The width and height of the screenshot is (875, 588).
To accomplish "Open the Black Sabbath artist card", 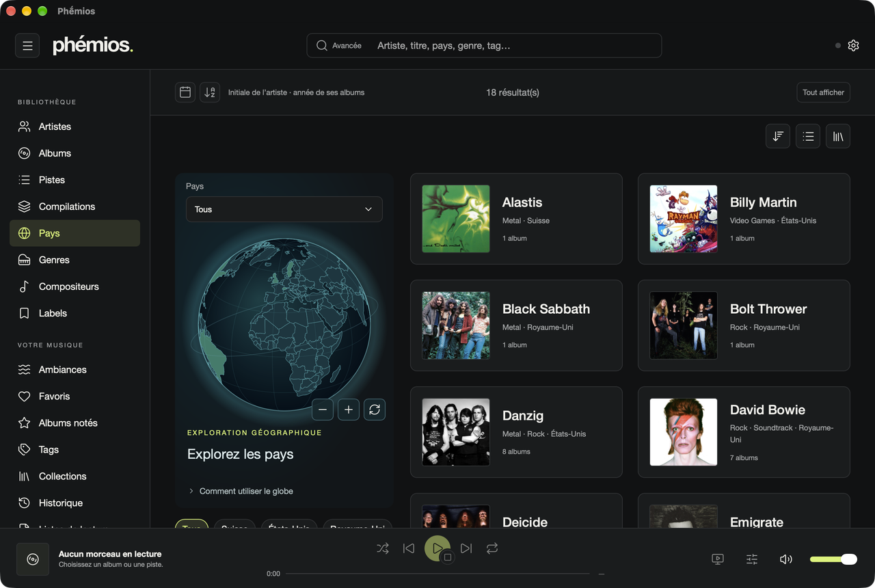I will [516, 325].
